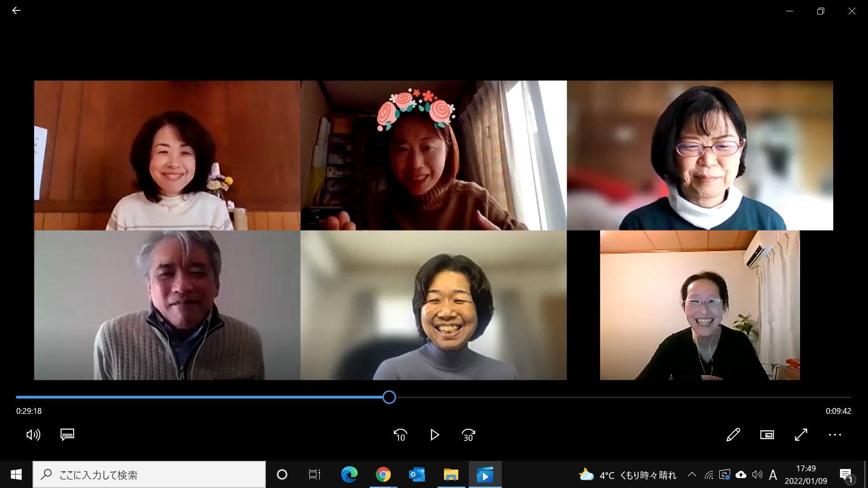The width and height of the screenshot is (868, 488).
Task: Restore down the player window
Action: (821, 11)
